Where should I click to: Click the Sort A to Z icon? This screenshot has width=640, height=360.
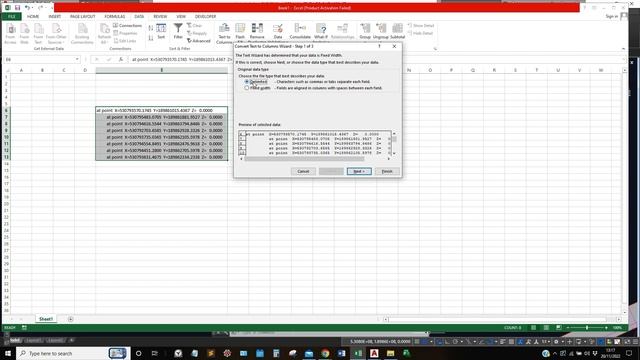pos(151,28)
